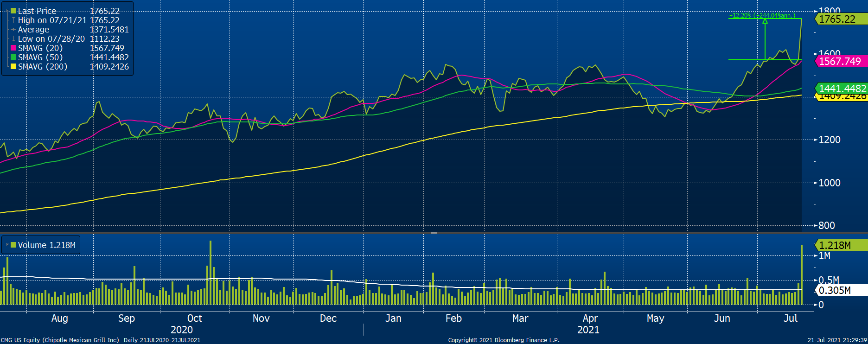
Task: Select the 'Last Price' legend label
Action: tap(37, 11)
